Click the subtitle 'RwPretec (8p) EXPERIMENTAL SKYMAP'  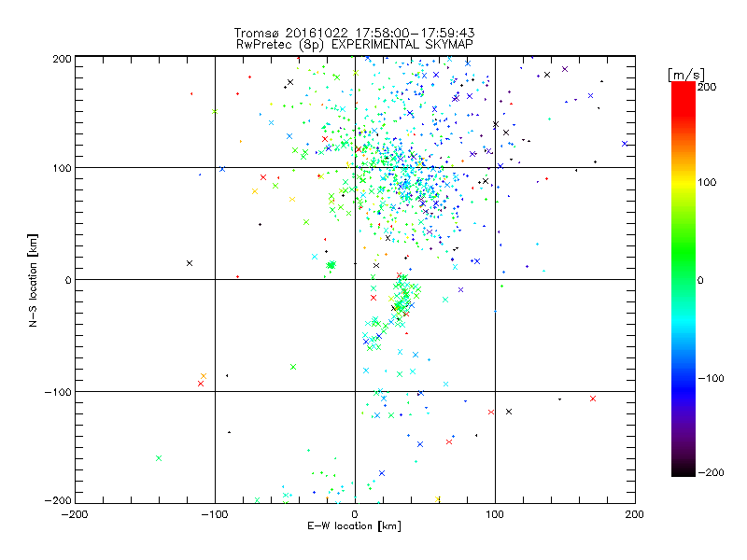[x=355, y=44]
